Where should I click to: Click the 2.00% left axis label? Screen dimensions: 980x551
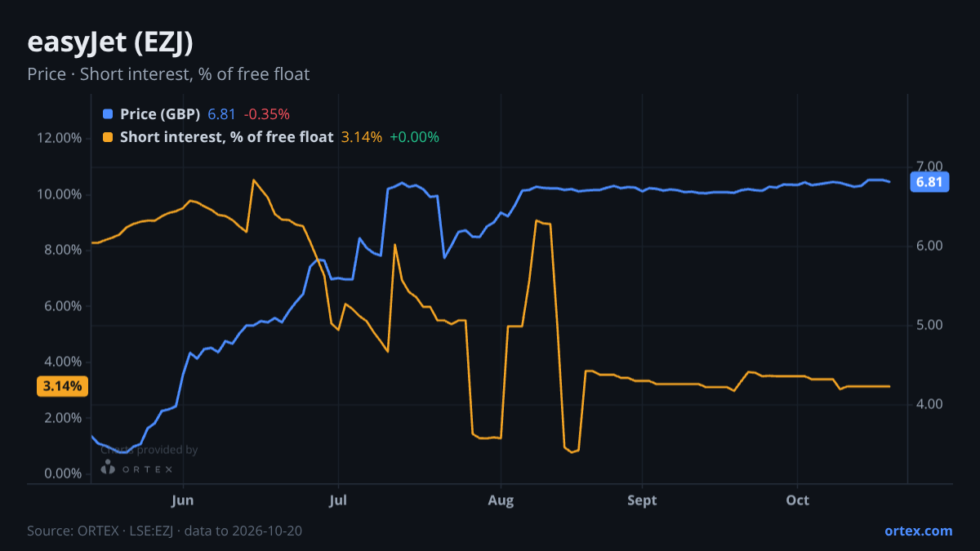62,418
